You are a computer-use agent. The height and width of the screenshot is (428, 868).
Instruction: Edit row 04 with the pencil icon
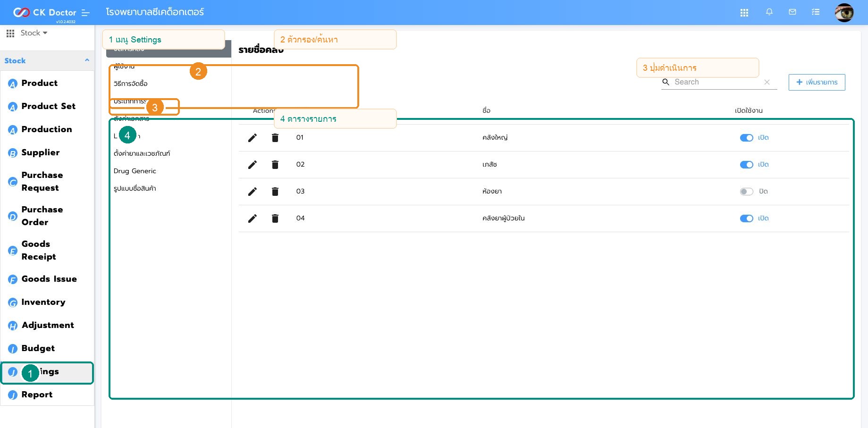(253, 218)
